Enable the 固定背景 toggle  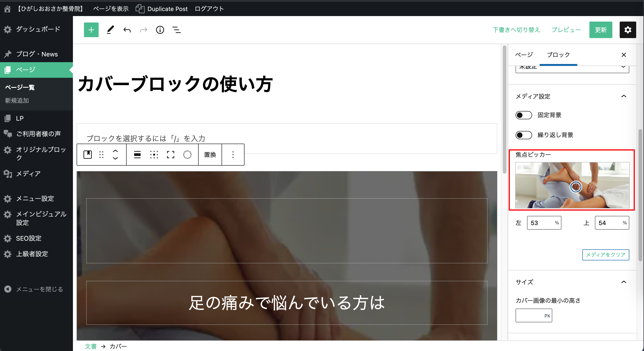pyautogui.click(x=524, y=115)
